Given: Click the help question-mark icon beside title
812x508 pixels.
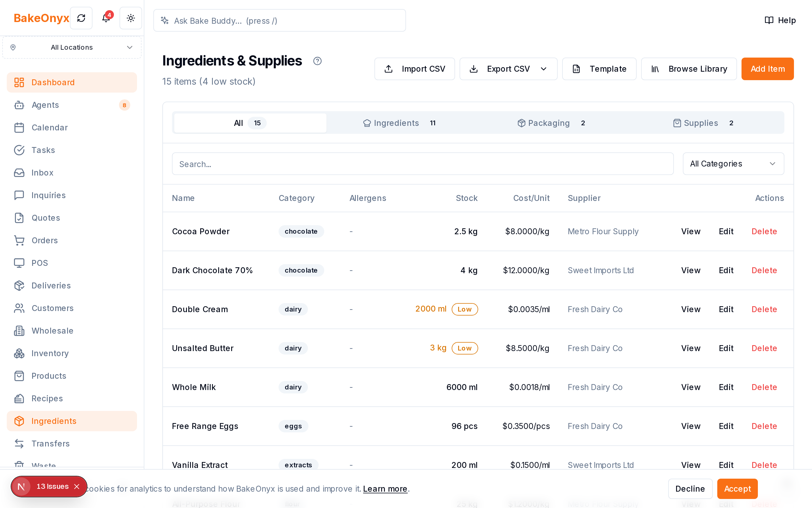Looking at the screenshot, I should click(x=317, y=61).
